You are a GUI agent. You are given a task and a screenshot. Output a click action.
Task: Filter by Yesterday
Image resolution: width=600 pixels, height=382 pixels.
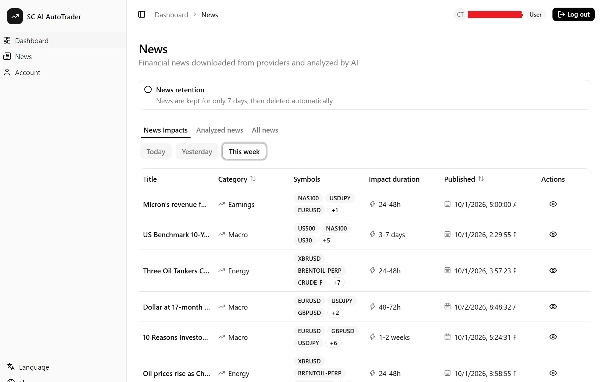click(197, 152)
